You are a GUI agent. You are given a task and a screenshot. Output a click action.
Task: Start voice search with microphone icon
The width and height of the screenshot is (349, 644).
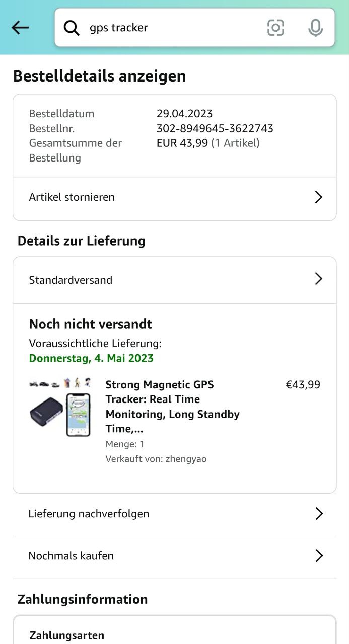[x=315, y=28]
